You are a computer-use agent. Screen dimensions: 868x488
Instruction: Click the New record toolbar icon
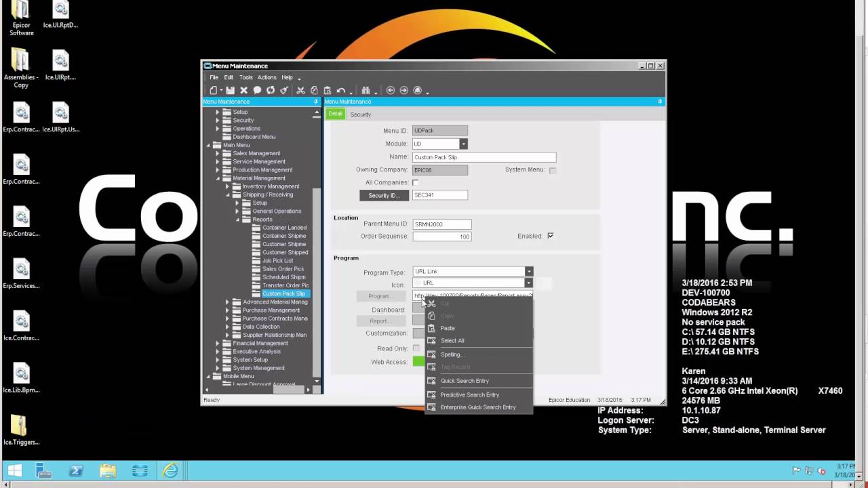214,90
